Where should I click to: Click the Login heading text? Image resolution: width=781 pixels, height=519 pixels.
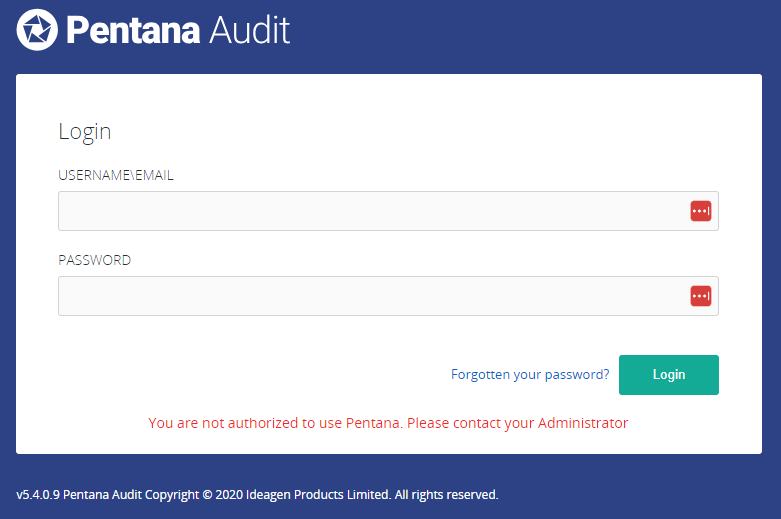(x=85, y=132)
